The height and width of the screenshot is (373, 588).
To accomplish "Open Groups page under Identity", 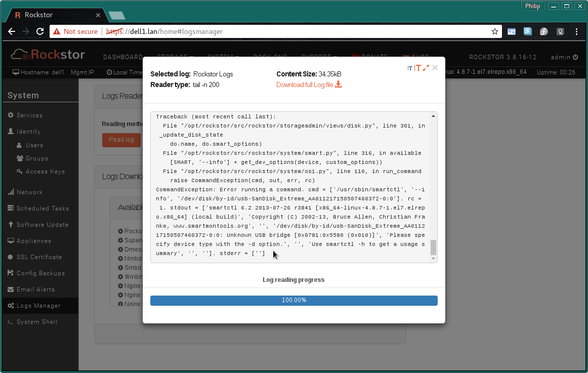I will click(x=32, y=158).
